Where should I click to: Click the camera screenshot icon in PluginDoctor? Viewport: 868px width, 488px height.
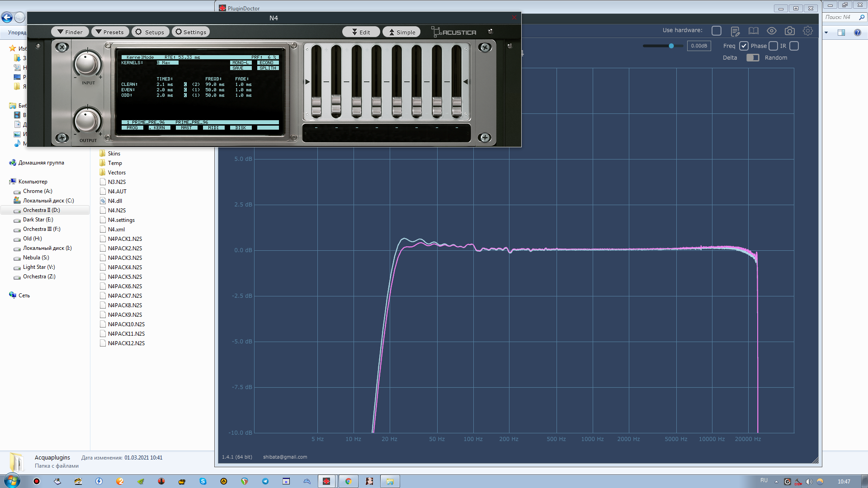[789, 31]
